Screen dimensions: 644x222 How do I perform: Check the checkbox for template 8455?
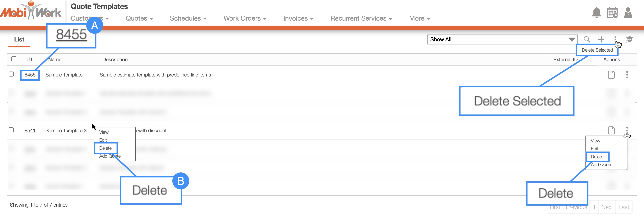11,74
